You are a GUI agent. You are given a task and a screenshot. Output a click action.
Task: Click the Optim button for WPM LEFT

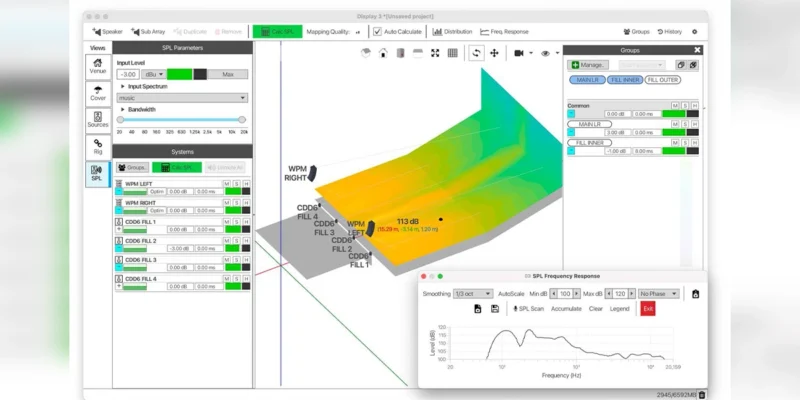(x=157, y=191)
